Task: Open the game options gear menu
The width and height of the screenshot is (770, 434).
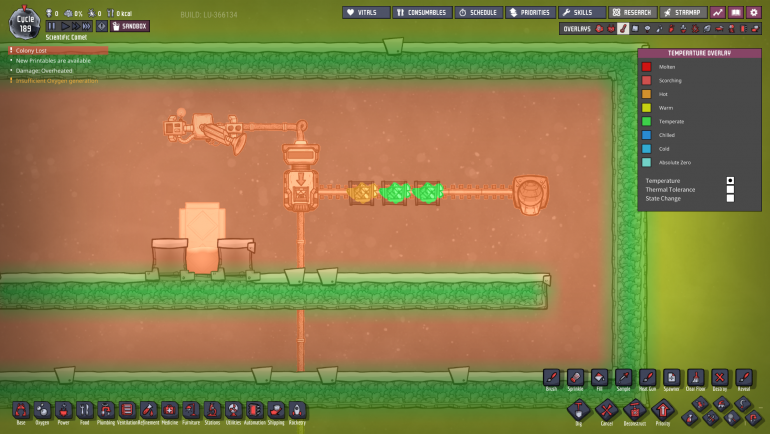Action: [754, 12]
